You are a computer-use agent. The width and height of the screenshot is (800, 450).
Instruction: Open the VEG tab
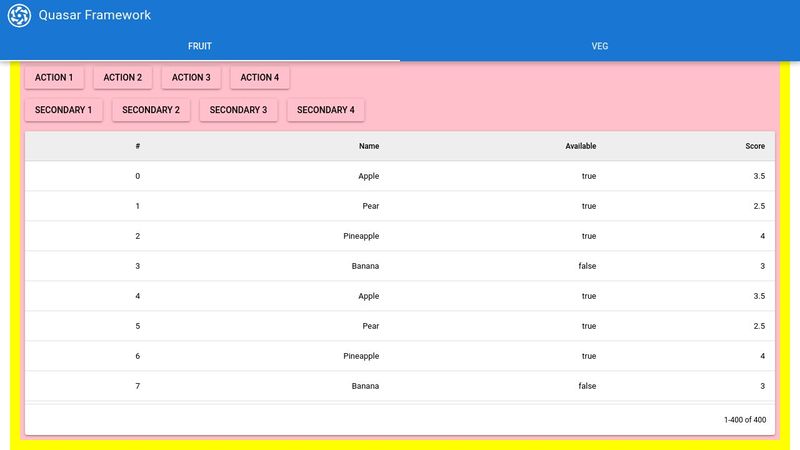click(x=600, y=46)
